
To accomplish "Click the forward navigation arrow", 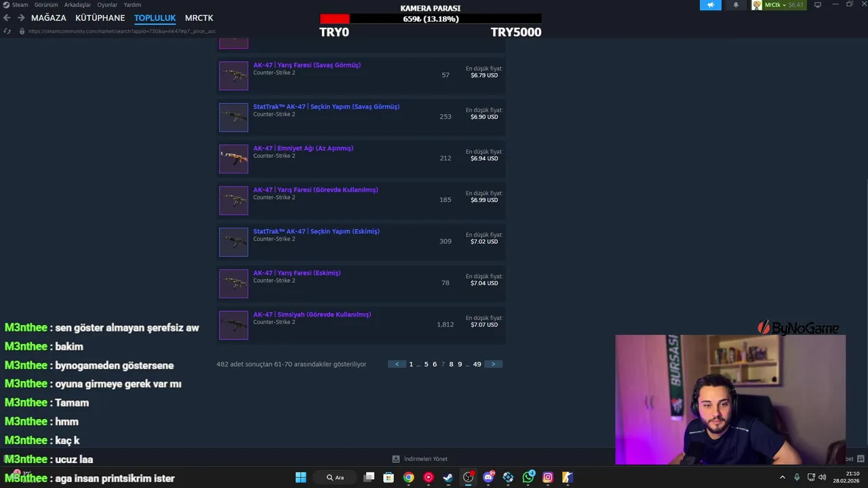I will 21,18.
